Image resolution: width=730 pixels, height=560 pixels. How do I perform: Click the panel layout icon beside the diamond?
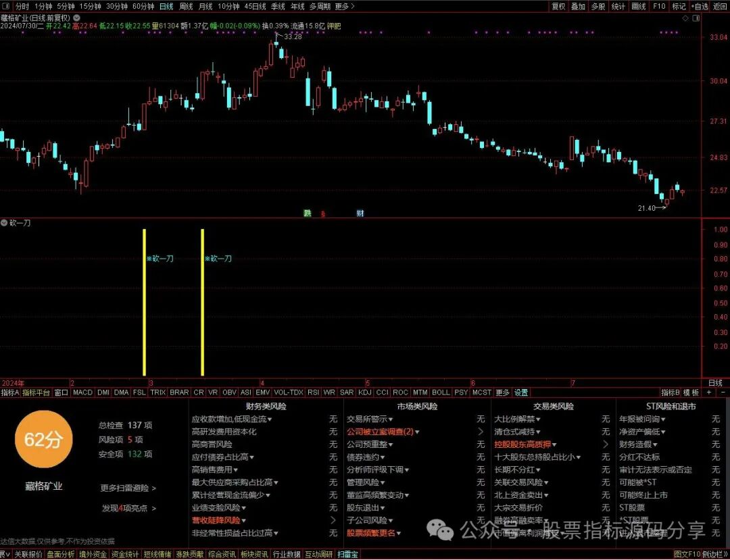click(x=696, y=18)
